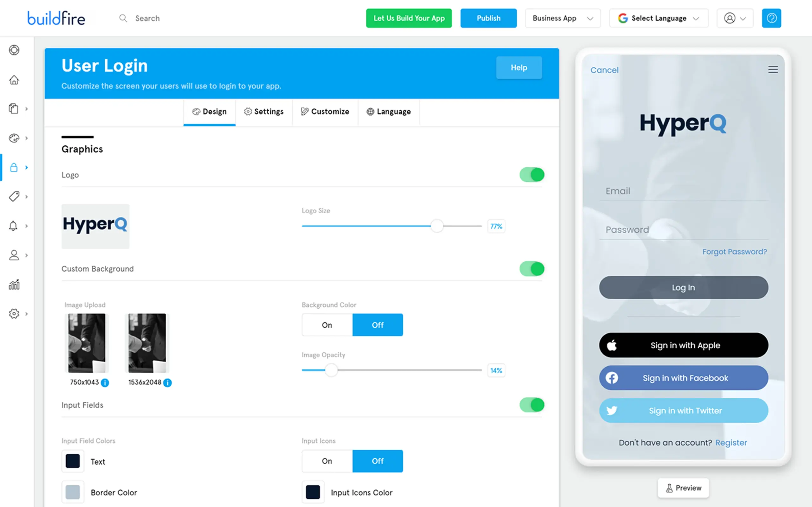Open the user account dropdown
The image size is (812, 507).
[735, 18]
